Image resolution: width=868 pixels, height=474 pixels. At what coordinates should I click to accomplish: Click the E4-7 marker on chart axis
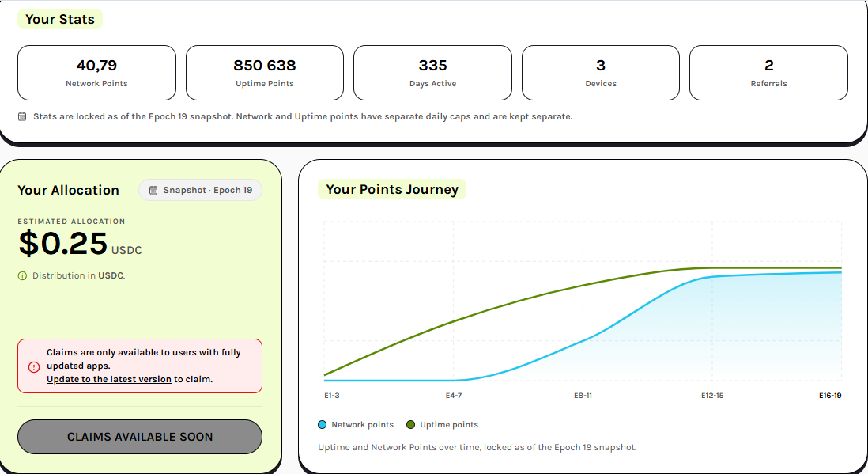tap(454, 396)
